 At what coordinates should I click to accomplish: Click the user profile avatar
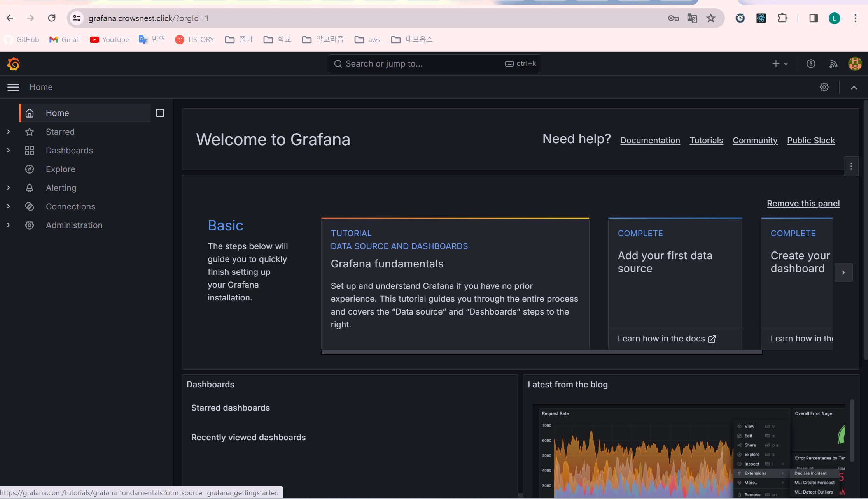point(855,64)
